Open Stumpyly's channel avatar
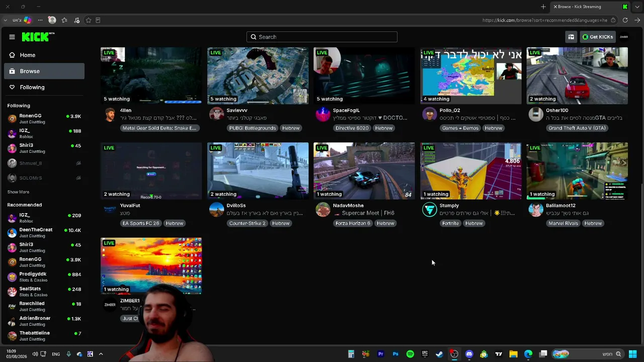Image resolution: width=644 pixels, height=362 pixels. (430, 210)
